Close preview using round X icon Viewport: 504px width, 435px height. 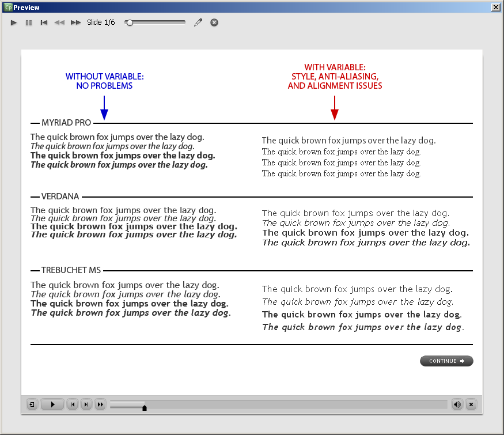coord(214,22)
